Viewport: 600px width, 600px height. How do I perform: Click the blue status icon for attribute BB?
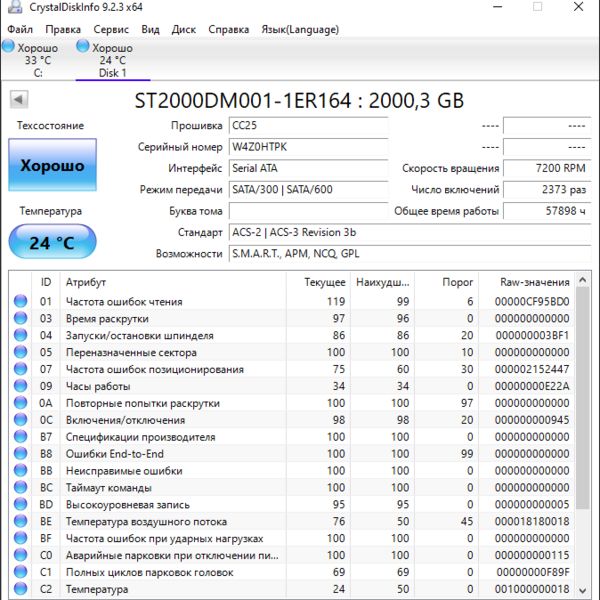pyautogui.click(x=21, y=470)
